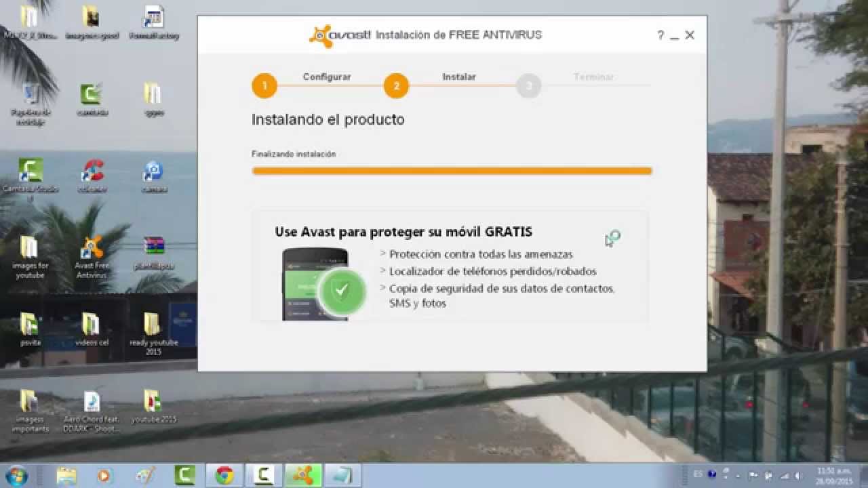
Task: Click the 'Instalando el producto' heading
Action: coord(328,119)
